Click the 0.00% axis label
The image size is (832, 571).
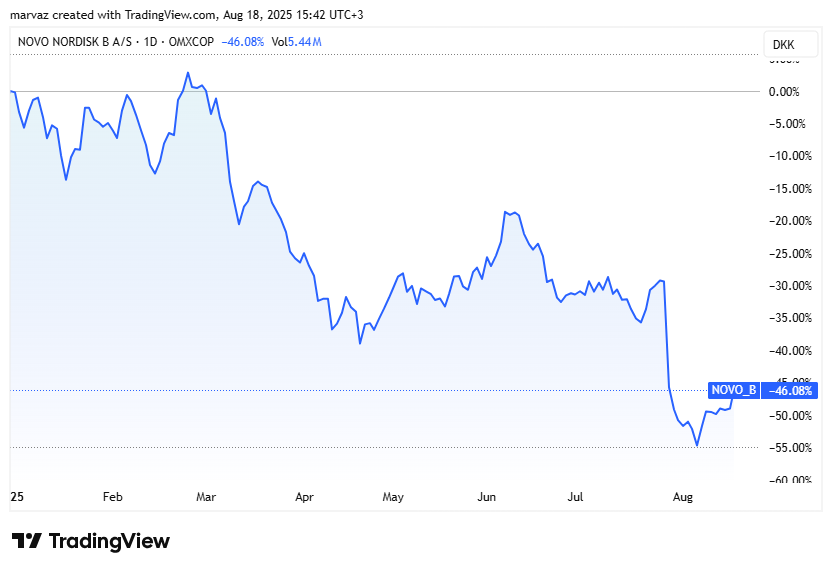pos(784,92)
